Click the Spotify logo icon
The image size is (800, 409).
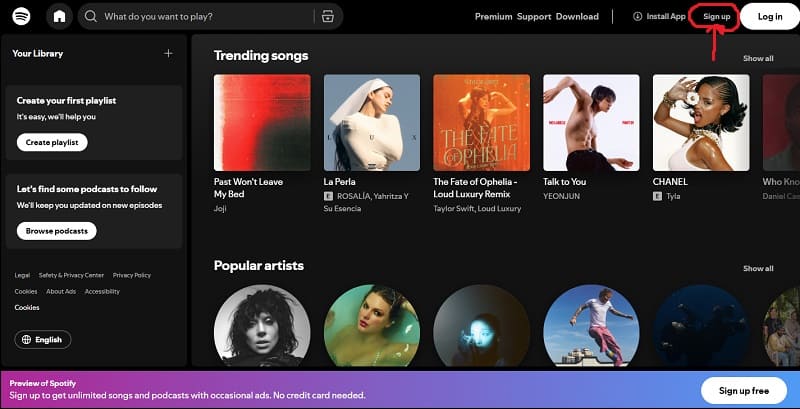tap(21, 16)
